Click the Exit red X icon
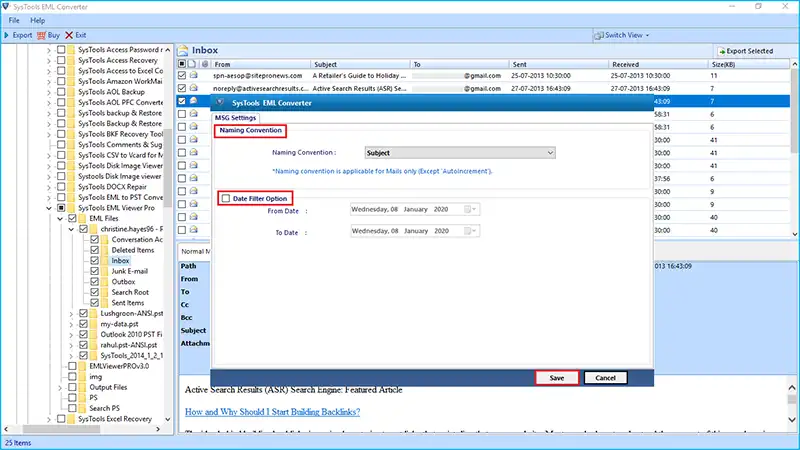Viewport: 800px width, 450px height. point(69,35)
